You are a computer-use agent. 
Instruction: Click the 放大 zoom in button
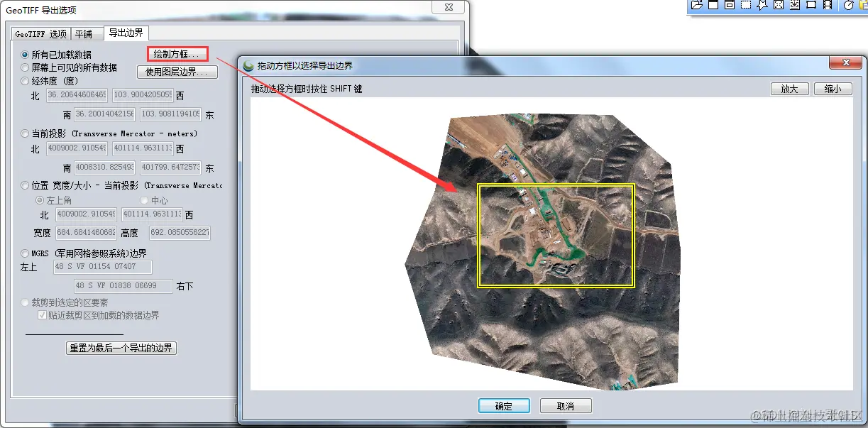[789, 89]
